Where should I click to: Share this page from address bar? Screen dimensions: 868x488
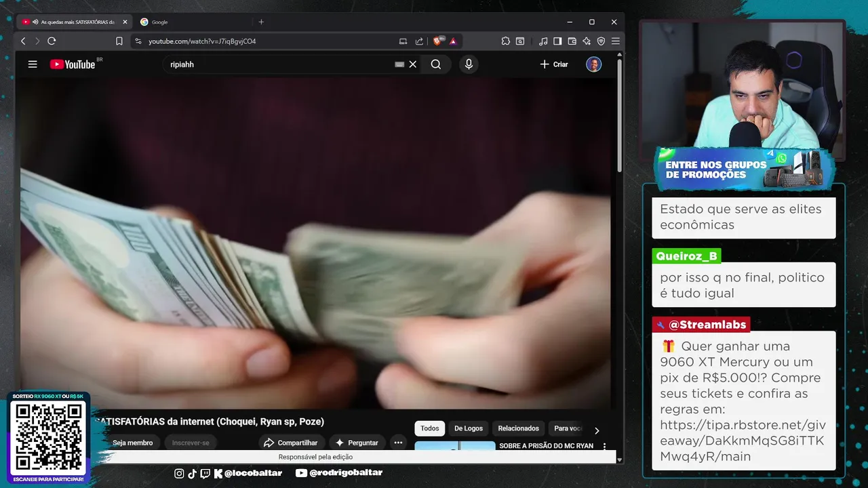[x=419, y=41]
